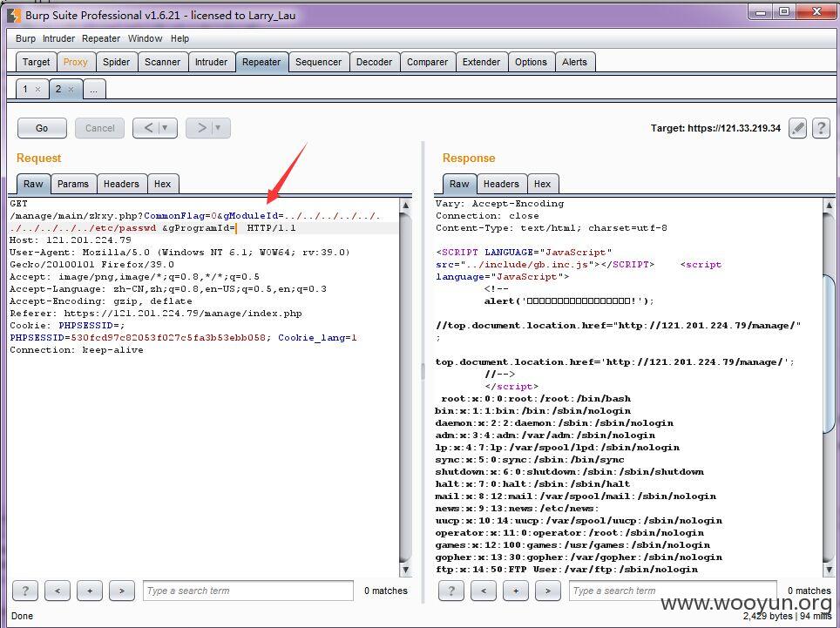Image resolution: width=840 pixels, height=628 pixels.
Task: Switch to the Extender tab
Action: [x=481, y=62]
